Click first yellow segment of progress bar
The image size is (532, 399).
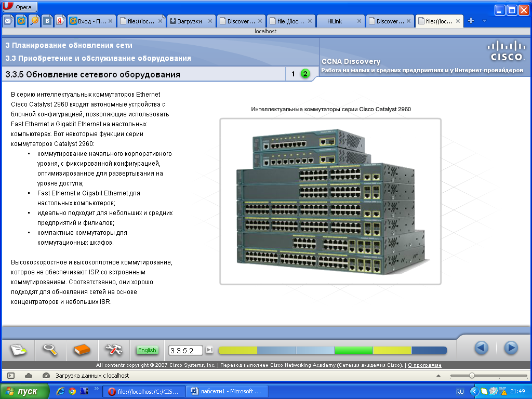[x=238, y=351]
